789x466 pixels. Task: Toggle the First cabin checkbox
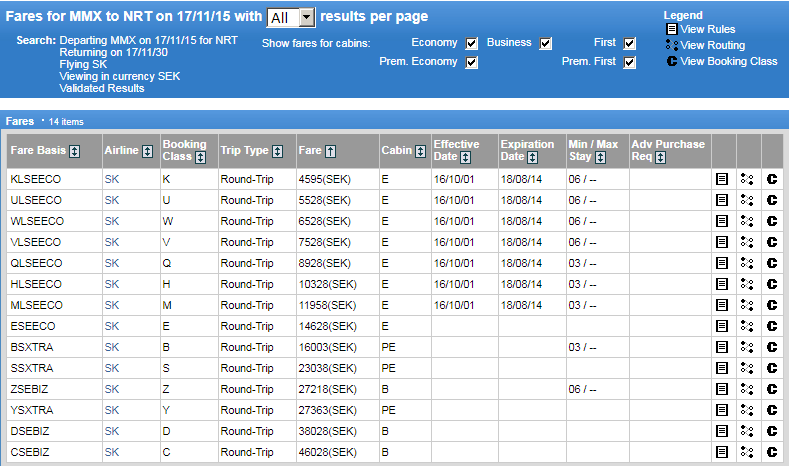[629, 43]
